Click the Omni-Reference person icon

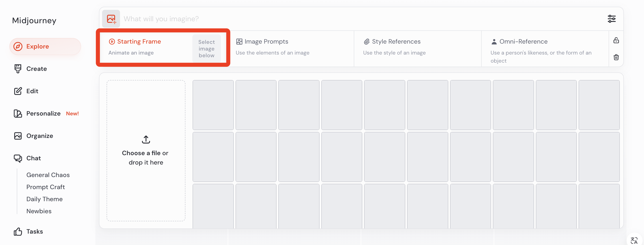494,41
